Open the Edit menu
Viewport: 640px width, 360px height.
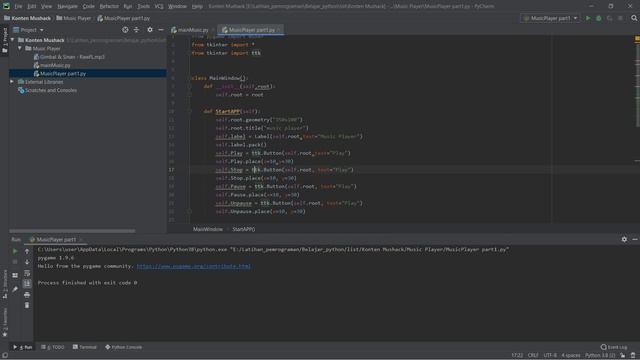coord(32,6)
